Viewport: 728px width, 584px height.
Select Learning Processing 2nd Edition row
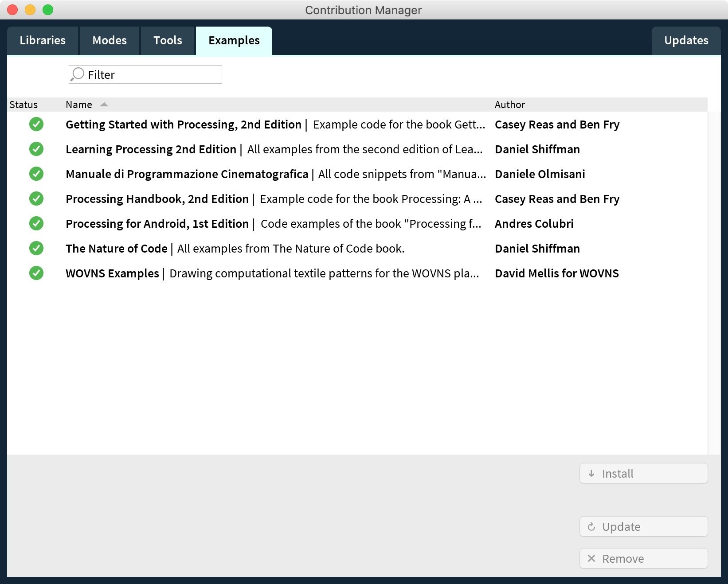click(x=357, y=149)
